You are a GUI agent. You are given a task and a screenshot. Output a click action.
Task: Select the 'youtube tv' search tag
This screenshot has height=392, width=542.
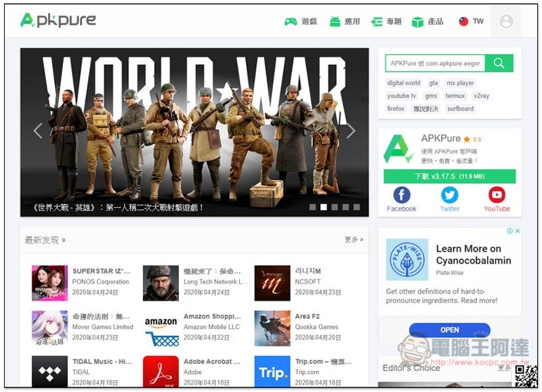(x=402, y=95)
